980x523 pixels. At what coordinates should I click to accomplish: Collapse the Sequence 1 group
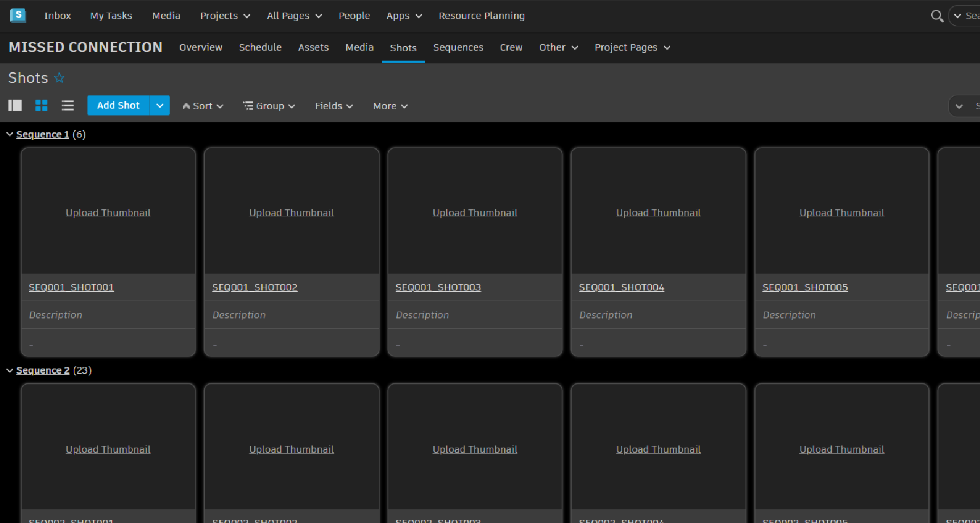point(9,134)
